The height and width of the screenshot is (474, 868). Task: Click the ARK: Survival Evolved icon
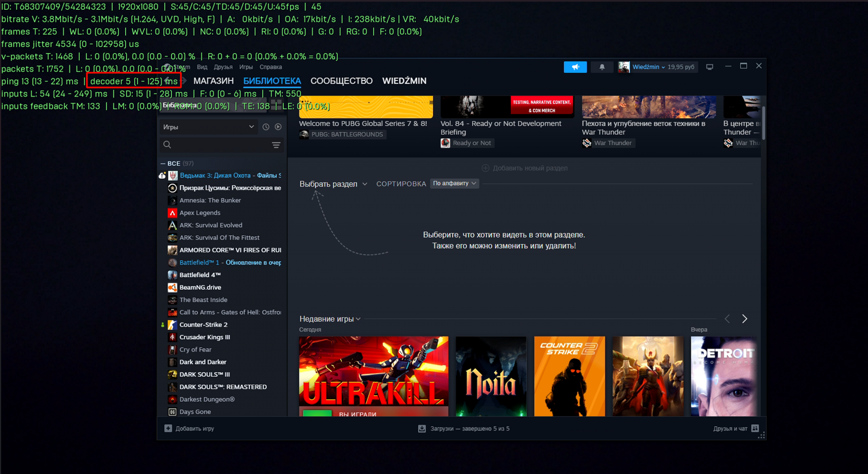click(x=172, y=225)
